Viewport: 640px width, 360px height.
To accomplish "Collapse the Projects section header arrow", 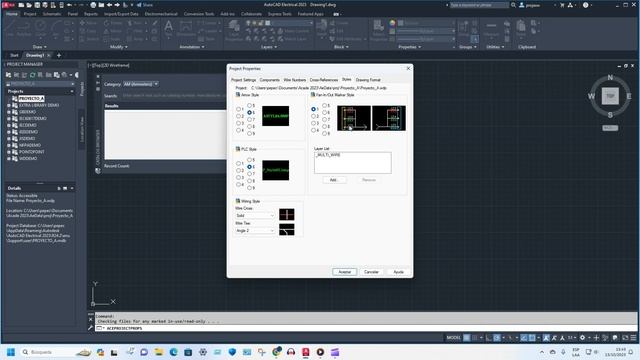I will pyautogui.click(x=72, y=91).
